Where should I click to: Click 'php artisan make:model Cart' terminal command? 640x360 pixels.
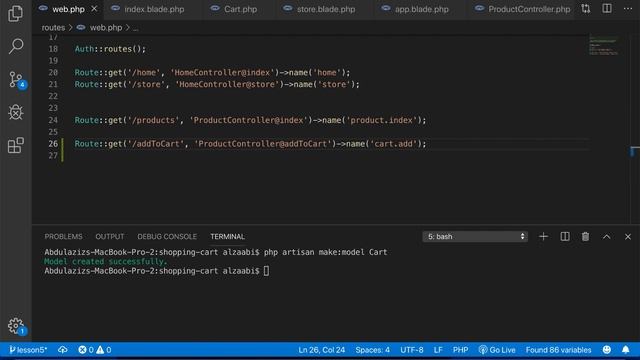(325, 252)
